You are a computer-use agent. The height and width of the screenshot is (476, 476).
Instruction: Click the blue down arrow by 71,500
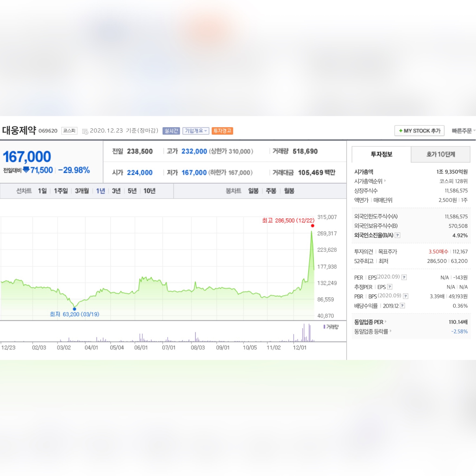(26, 169)
